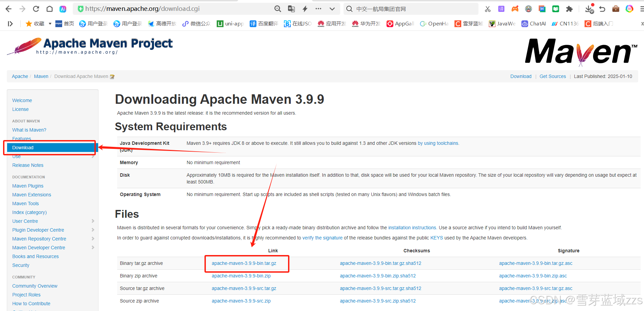This screenshot has height=311, width=644.
Task: Open the AI assistant icon beside home
Action: (x=63, y=9)
